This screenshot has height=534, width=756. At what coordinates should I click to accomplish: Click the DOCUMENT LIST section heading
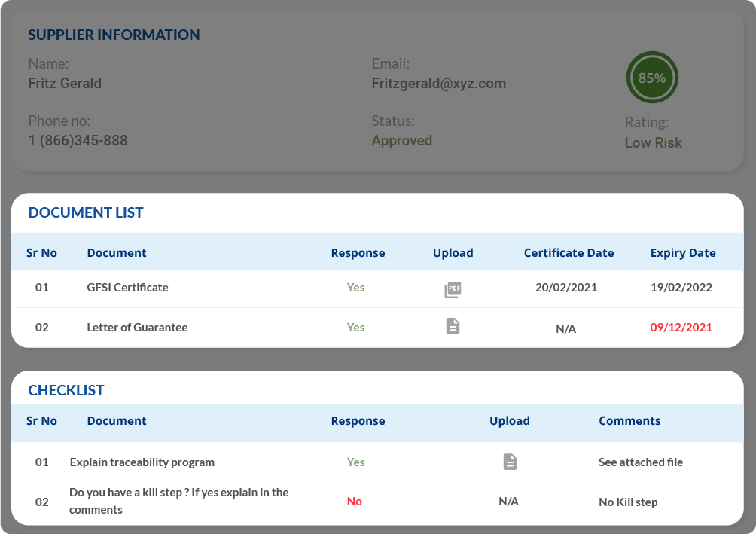click(86, 213)
